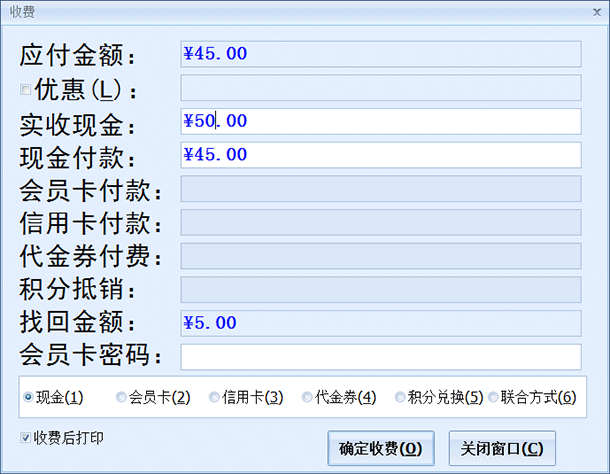Viewport: 610px width, 474px height.
Task: Click the 应付金额 label
Action: 77,55
